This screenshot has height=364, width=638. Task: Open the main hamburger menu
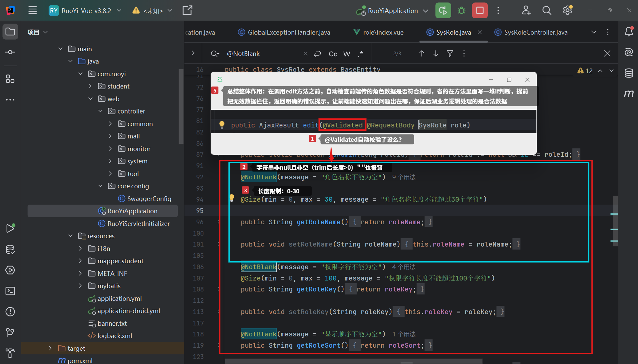click(33, 11)
